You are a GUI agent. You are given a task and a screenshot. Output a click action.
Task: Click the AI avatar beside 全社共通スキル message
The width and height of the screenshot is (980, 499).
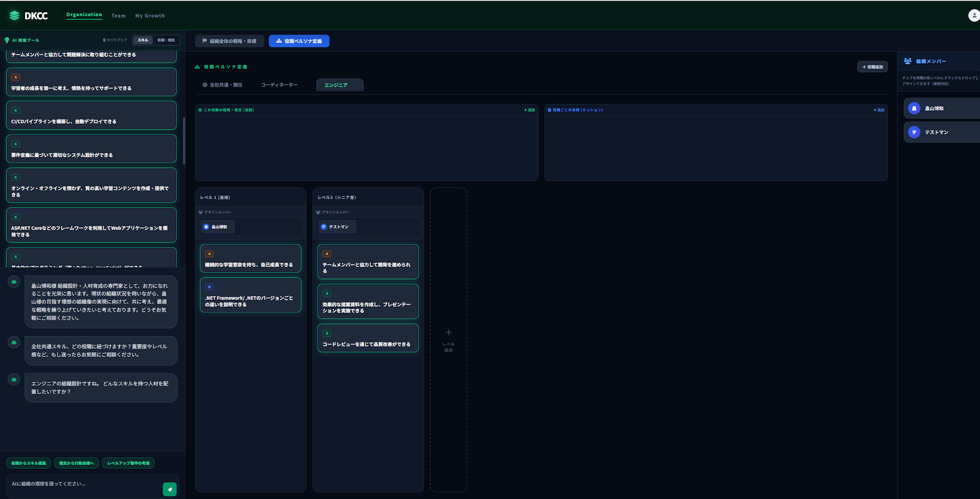coord(14,343)
